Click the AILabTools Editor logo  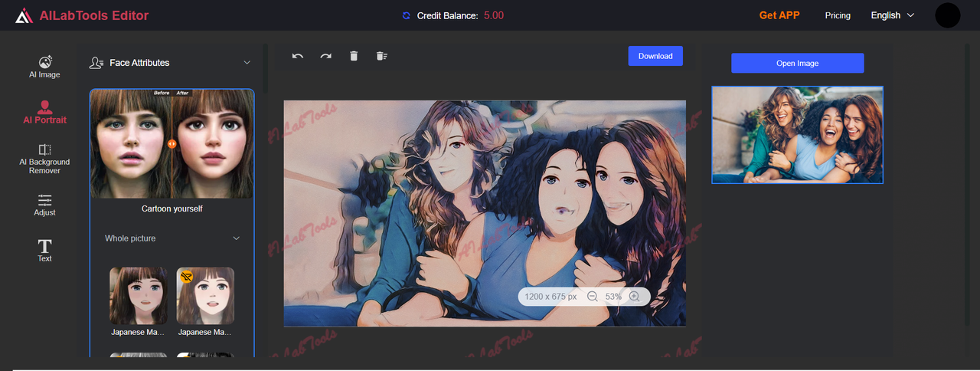pyautogui.click(x=81, y=15)
